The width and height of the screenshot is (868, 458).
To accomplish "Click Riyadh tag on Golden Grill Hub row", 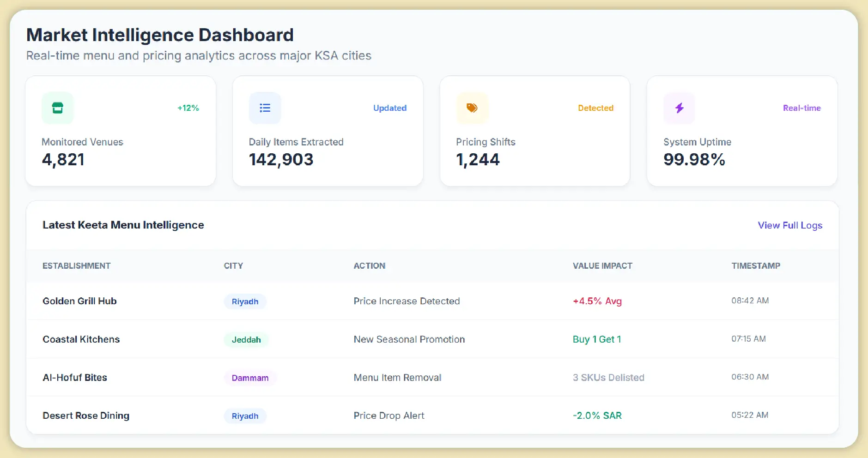I will 245,301.
